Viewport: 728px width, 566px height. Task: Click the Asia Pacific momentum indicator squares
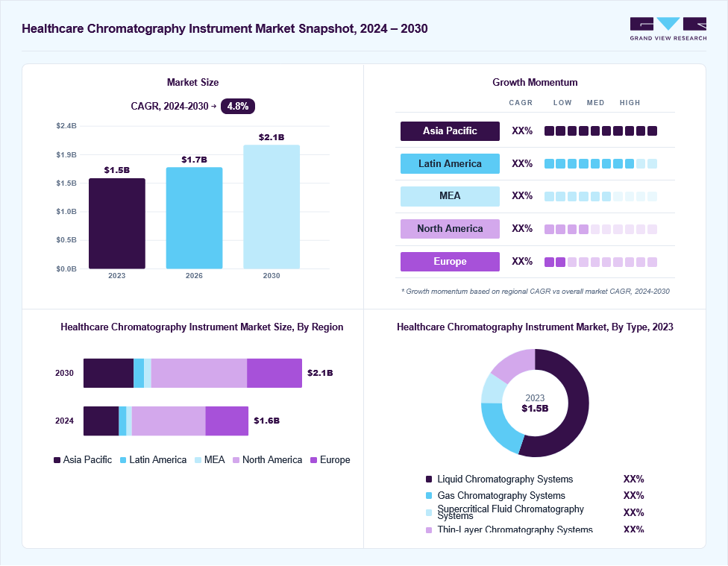pos(600,131)
